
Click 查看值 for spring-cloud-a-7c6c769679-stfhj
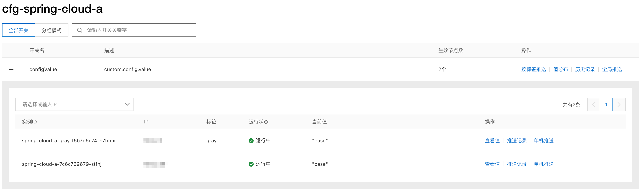click(x=492, y=164)
